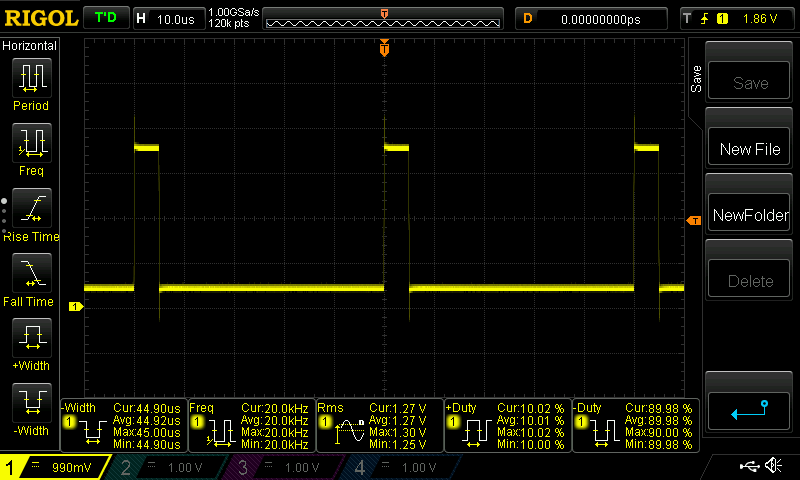Click the -Duty pulse waveform icon
The image size is (800, 480).
click(604, 434)
